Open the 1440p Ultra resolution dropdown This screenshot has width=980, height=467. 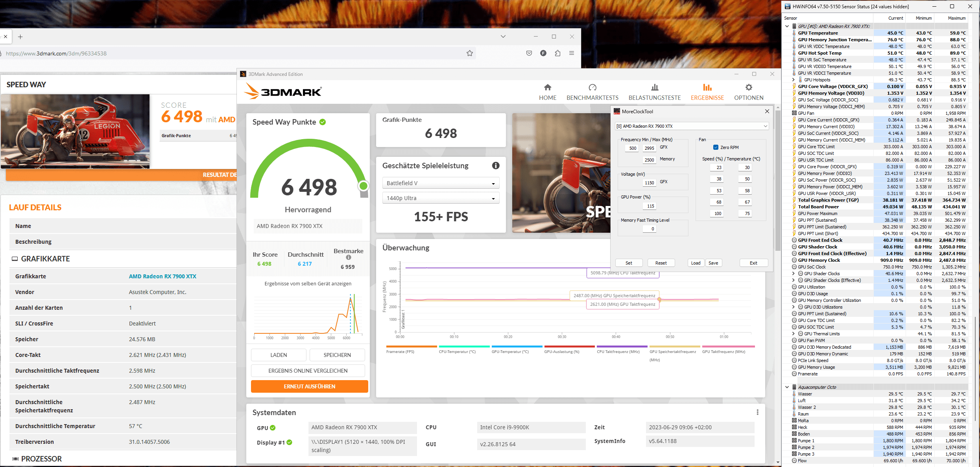pos(440,198)
